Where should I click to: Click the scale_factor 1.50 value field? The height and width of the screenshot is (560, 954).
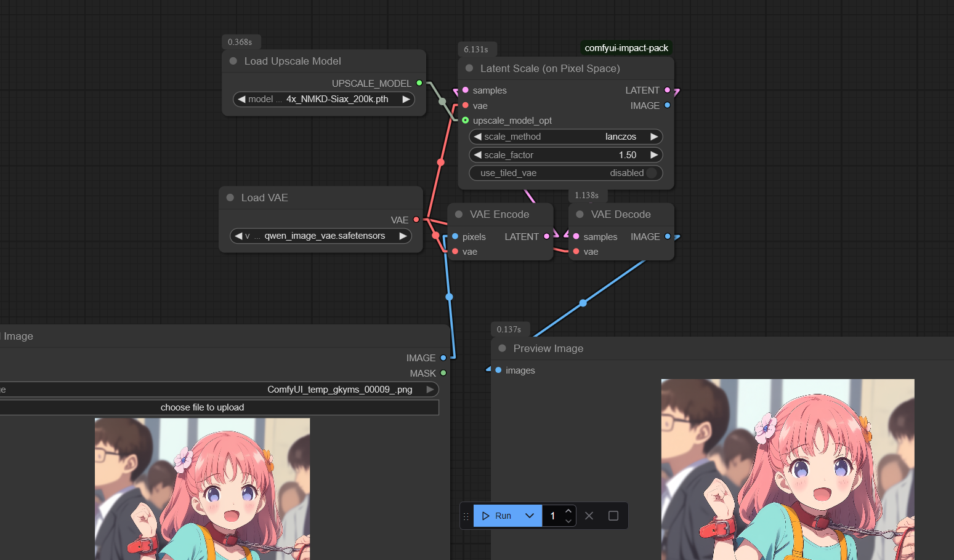point(566,155)
